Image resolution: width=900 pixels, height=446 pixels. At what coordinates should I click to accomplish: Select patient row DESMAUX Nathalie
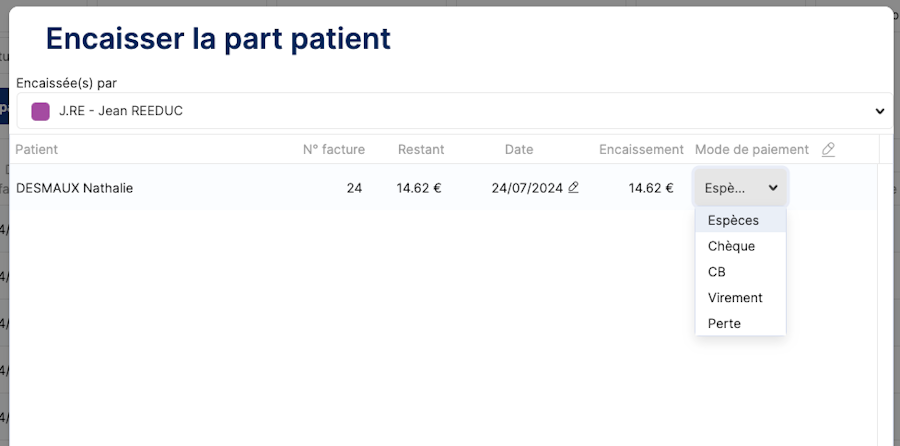(75, 188)
